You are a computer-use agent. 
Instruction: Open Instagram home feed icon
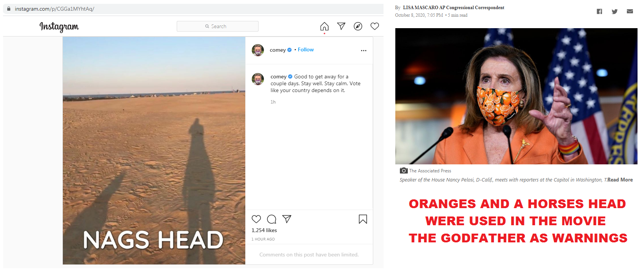[x=324, y=26]
